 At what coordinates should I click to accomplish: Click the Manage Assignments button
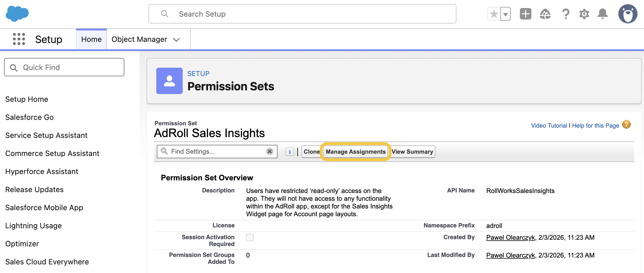point(355,152)
